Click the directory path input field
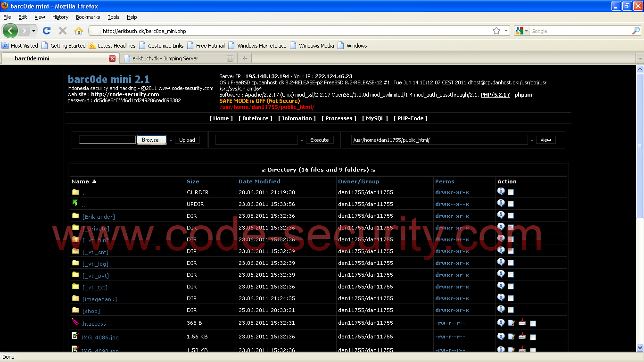Viewport: 644px width, 362px height. click(439, 140)
